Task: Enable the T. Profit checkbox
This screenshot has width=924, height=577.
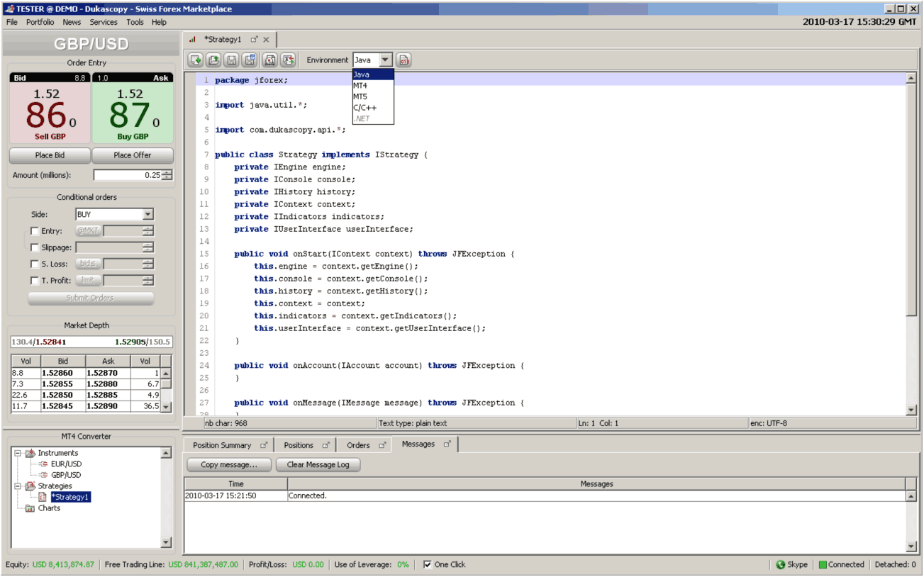Action: 35,281
